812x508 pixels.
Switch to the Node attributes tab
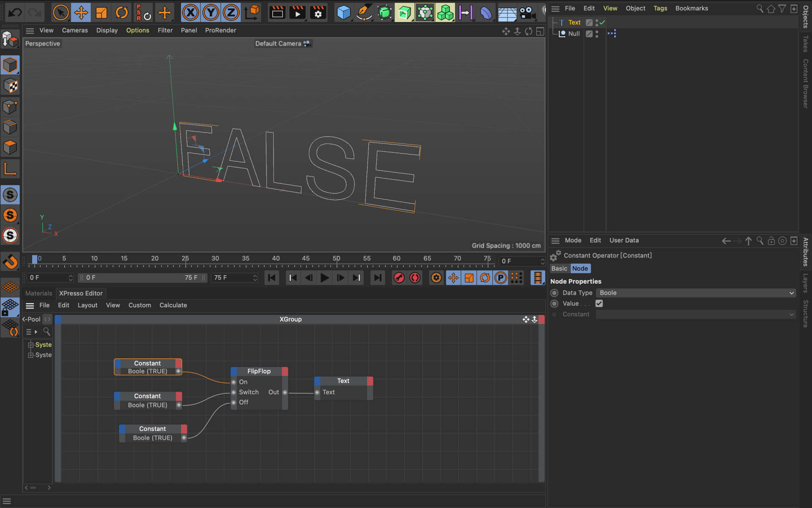coord(580,268)
